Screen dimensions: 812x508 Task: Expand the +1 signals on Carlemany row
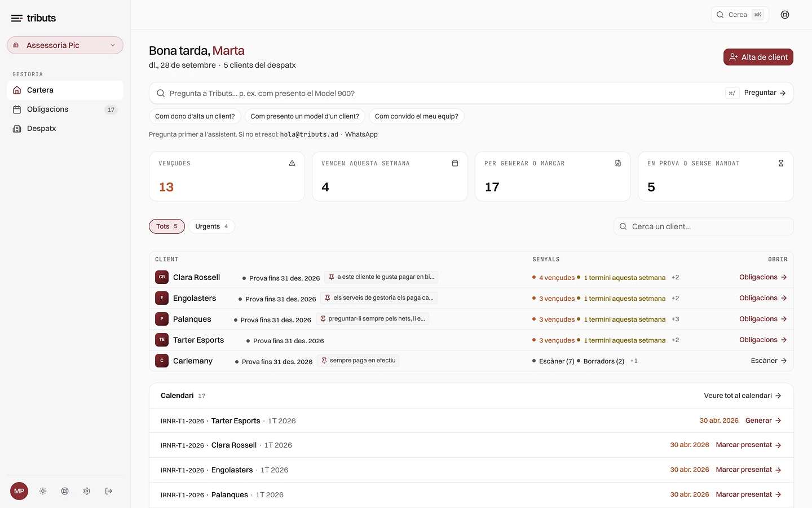pos(634,361)
